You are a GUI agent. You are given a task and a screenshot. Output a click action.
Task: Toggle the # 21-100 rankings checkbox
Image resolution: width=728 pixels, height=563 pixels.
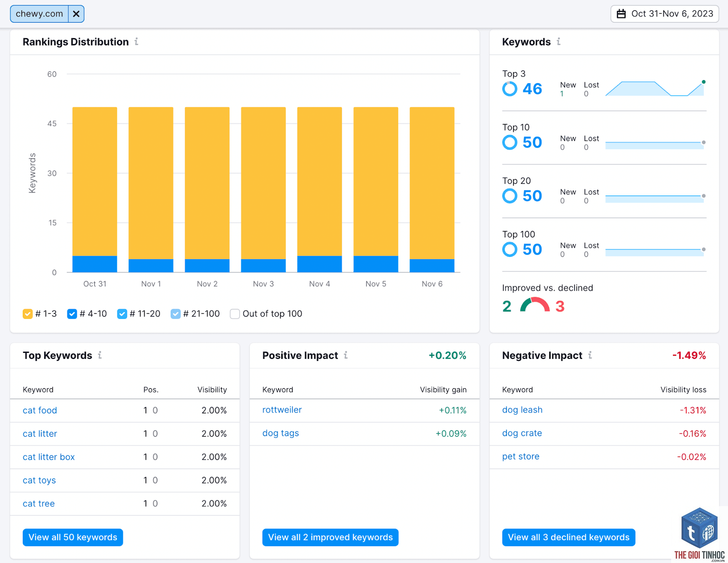tap(176, 314)
